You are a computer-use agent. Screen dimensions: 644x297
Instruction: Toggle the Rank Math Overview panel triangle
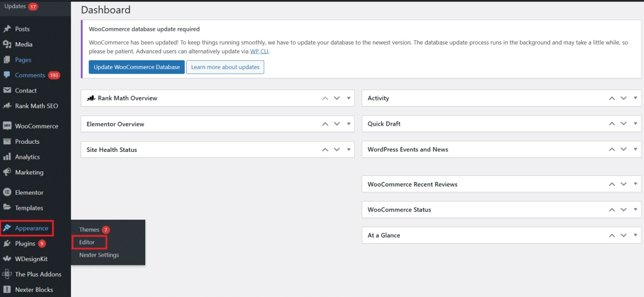[349, 99]
